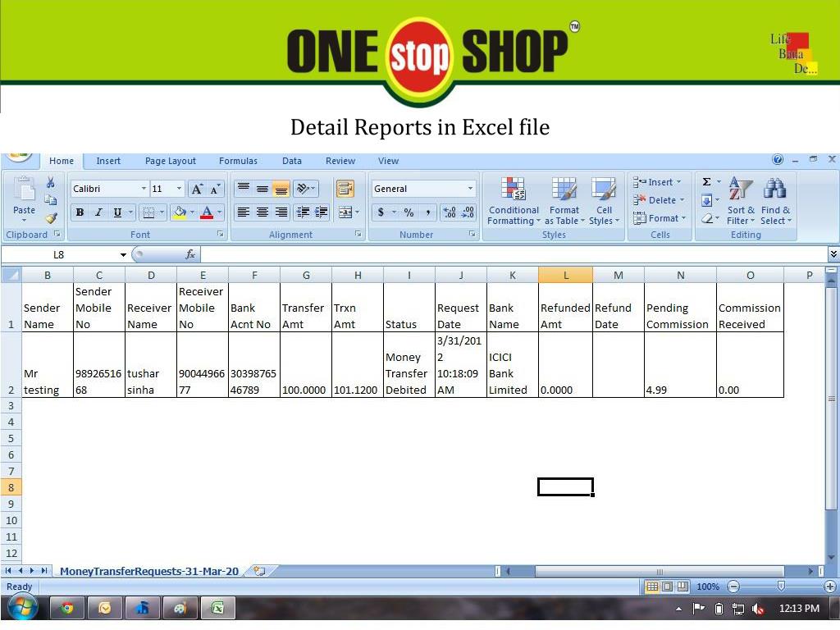840x630 pixels.
Task: Click the AutoSum sigma icon
Action: [706, 182]
